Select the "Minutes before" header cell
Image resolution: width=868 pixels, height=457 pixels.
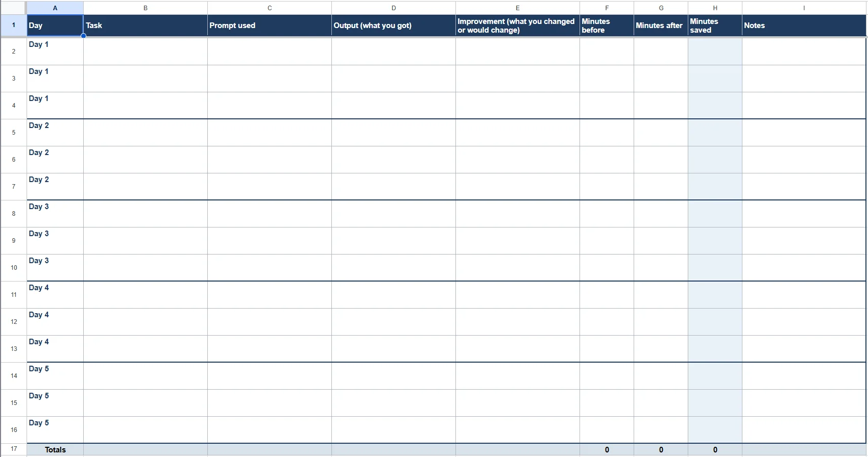607,26
